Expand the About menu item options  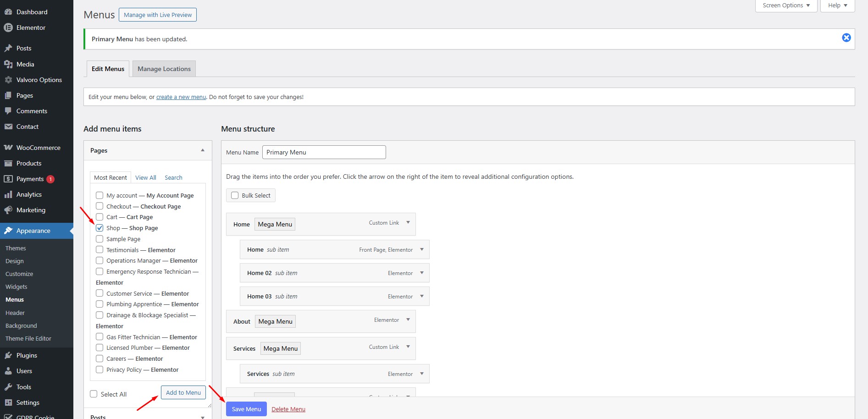(408, 320)
